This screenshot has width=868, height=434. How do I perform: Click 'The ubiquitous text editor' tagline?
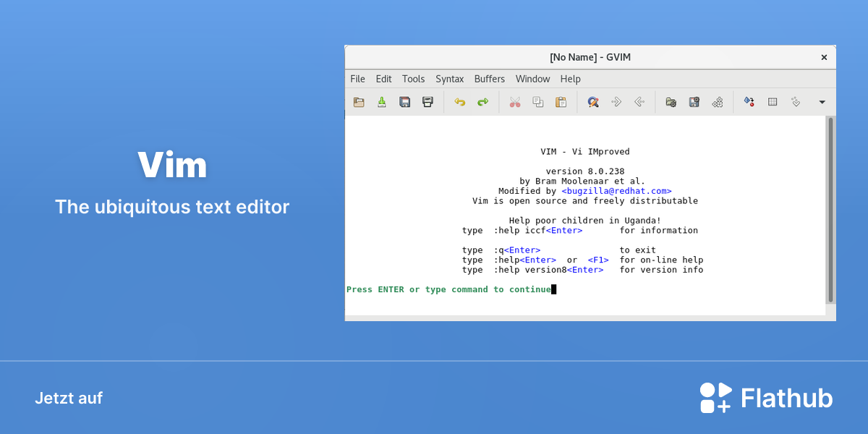click(172, 207)
